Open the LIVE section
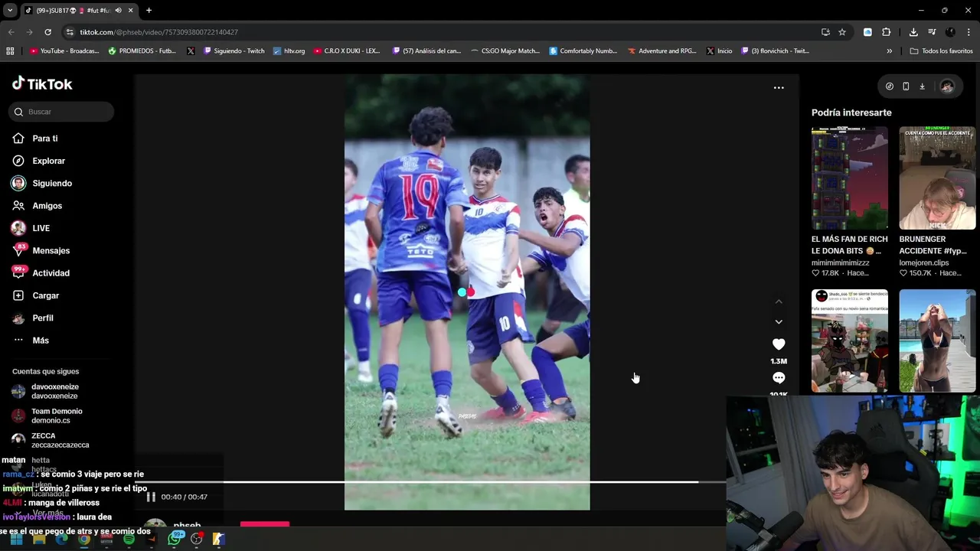 (x=31, y=228)
